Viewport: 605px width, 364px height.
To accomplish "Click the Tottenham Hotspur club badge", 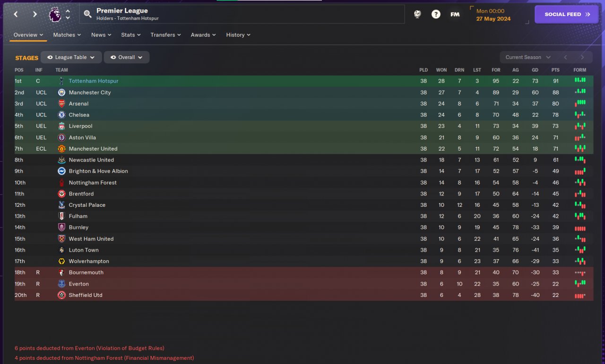I will pos(61,81).
